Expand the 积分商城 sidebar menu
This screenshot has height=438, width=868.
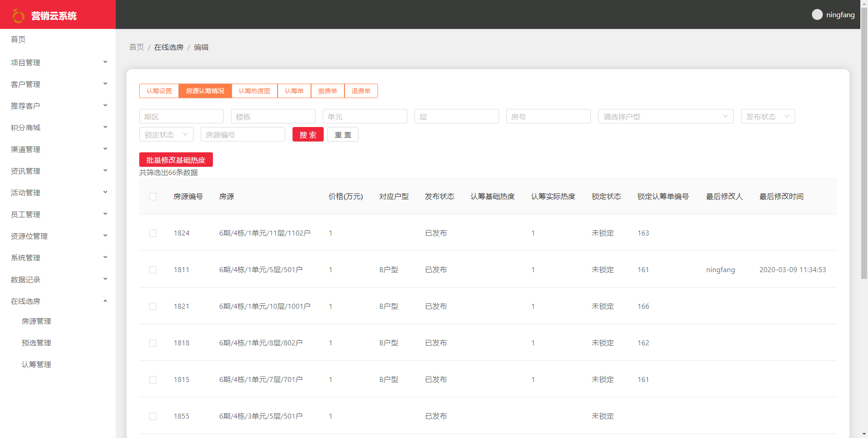tap(58, 127)
